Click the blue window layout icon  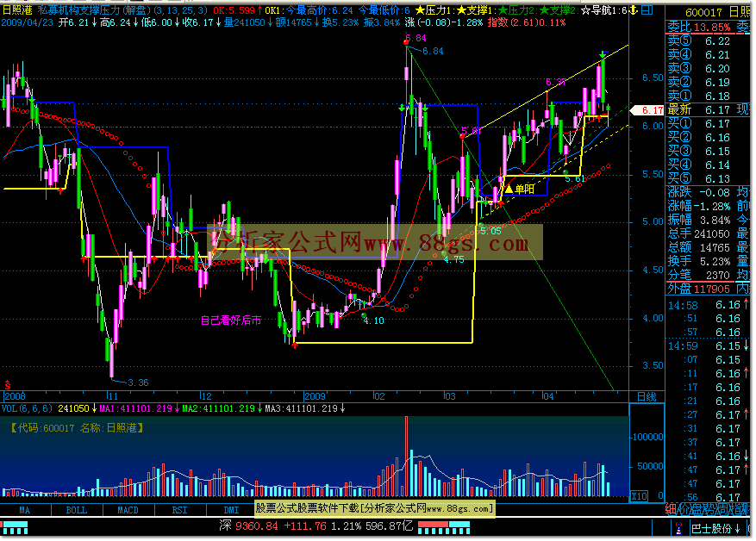[x=647, y=9]
